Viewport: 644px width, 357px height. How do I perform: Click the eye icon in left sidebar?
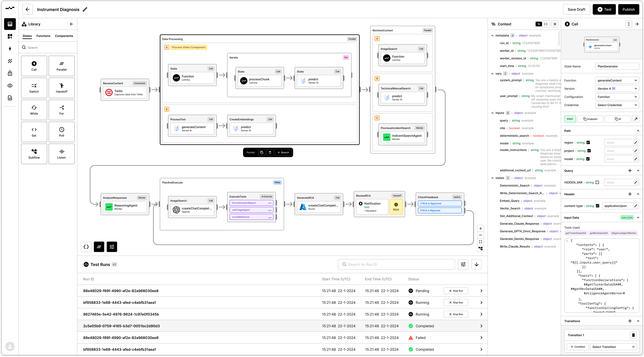[x=10, y=86]
